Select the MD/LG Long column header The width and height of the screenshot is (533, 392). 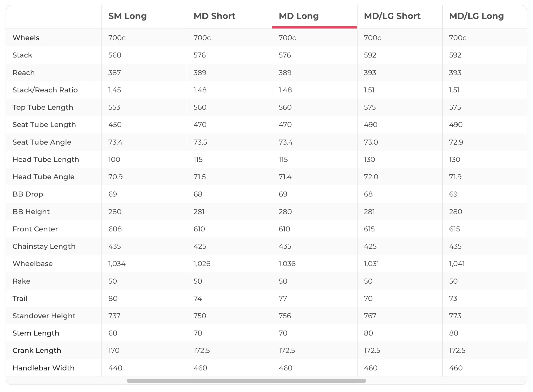click(476, 16)
